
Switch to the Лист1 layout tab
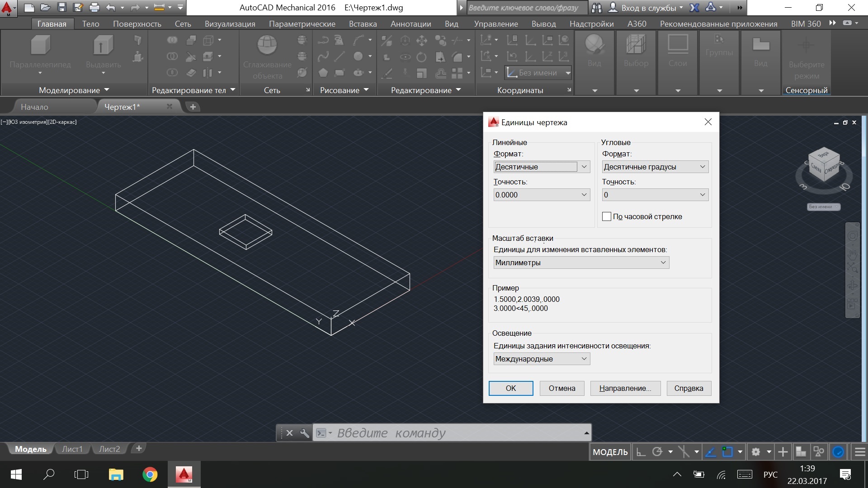coord(72,449)
